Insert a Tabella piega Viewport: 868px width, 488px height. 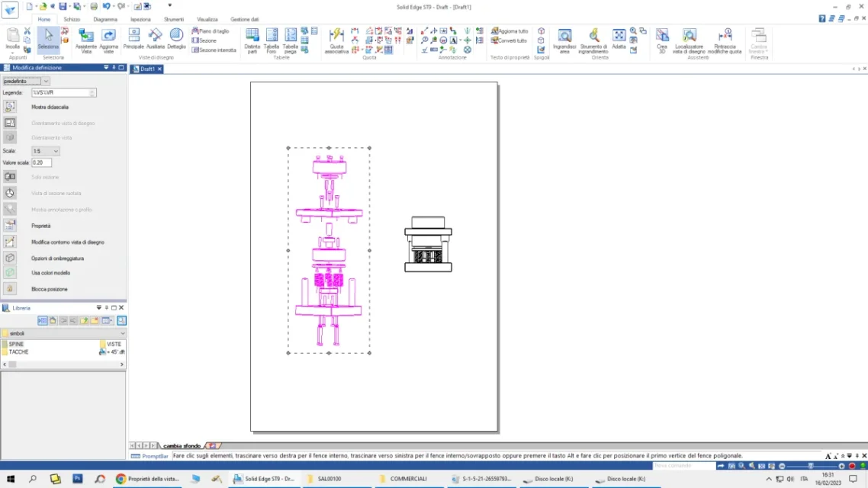pos(290,41)
